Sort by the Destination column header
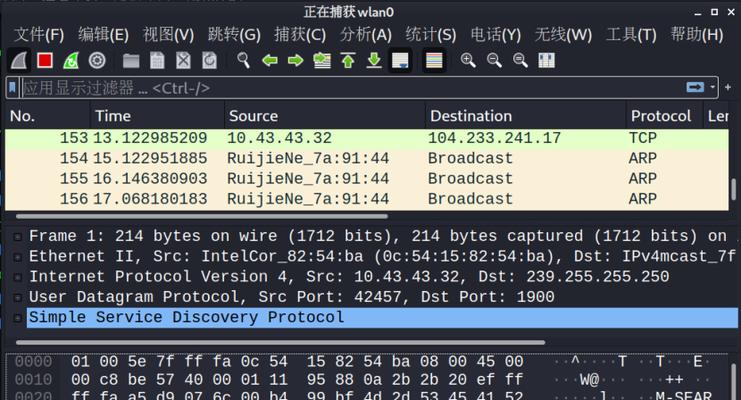Viewport: 741px width, 400px height. pyautogui.click(x=526, y=116)
